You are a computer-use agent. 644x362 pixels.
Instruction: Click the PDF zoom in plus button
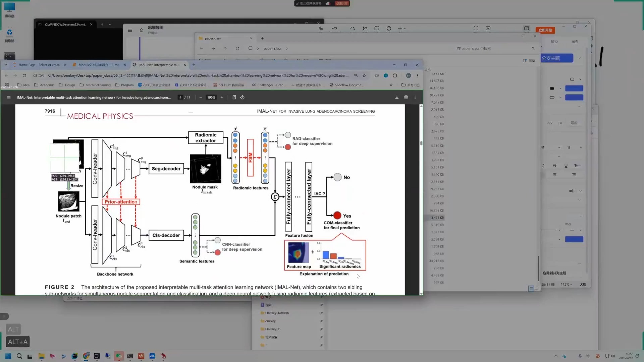pyautogui.click(x=222, y=98)
